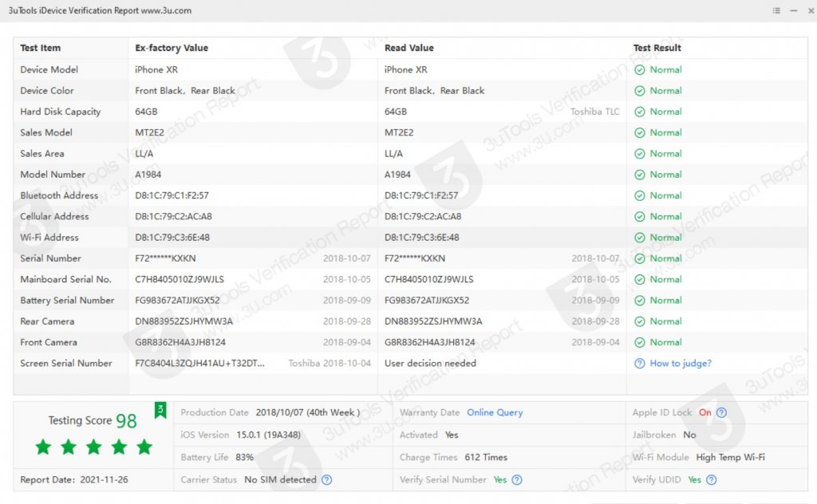Click help icon next to Verify Serial Number

pyautogui.click(x=517, y=479)
